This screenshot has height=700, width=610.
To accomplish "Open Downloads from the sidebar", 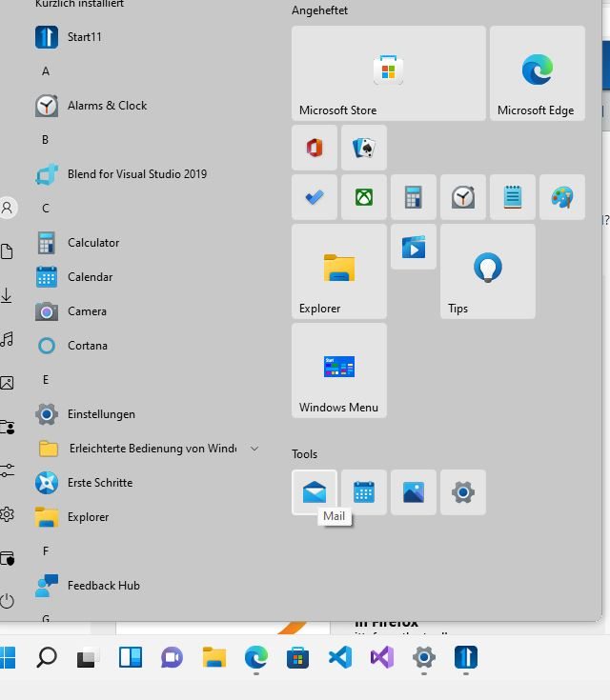I will [x=7, y=295].
